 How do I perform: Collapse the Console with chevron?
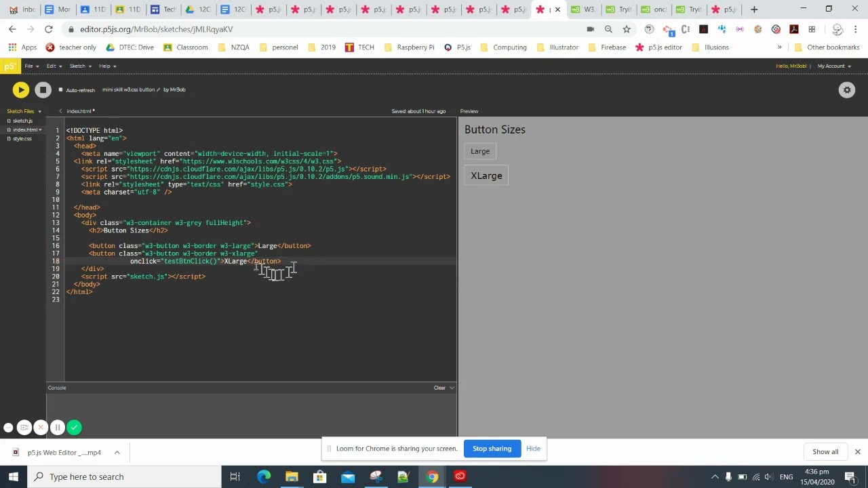(x=452, y=388)
